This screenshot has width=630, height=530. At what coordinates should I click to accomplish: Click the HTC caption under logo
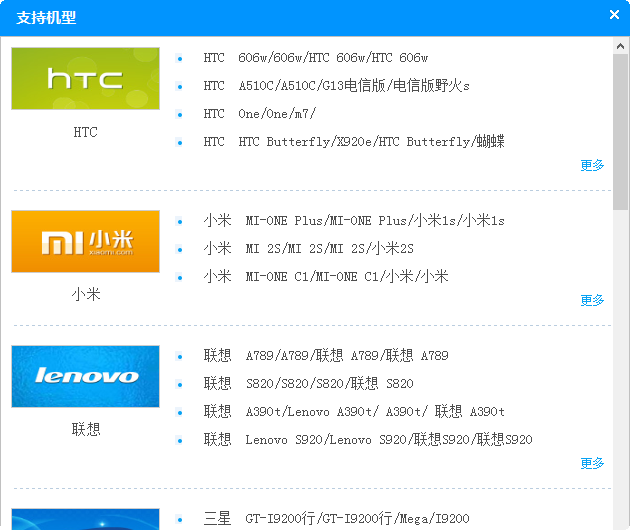[86, 132]
